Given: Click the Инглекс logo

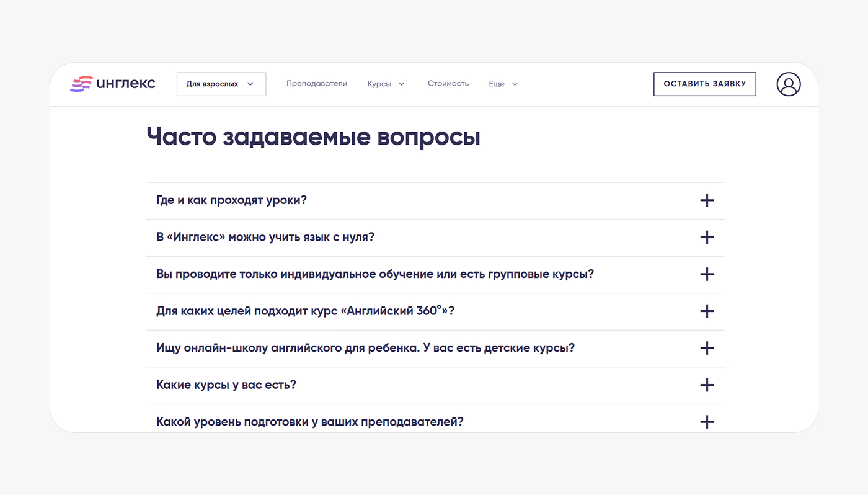Looking at the screenshot, I should (112, 84).
